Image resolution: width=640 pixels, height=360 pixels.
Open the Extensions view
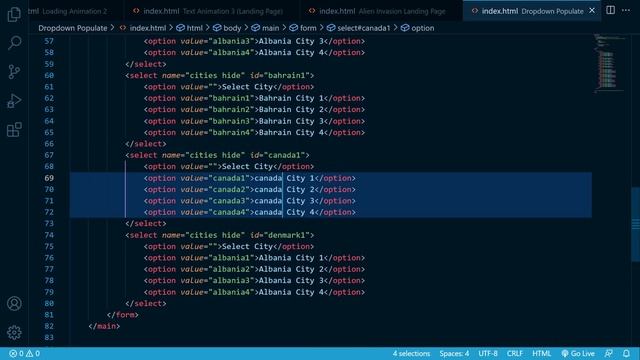click(14, 130)
